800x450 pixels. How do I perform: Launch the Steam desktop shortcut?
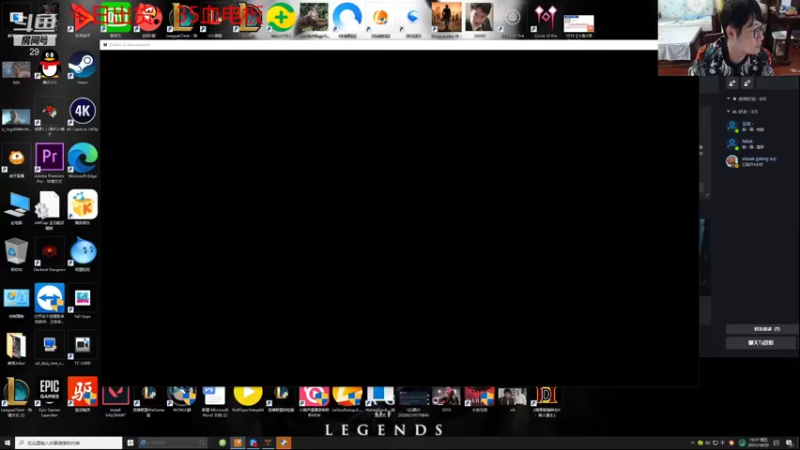82,67
